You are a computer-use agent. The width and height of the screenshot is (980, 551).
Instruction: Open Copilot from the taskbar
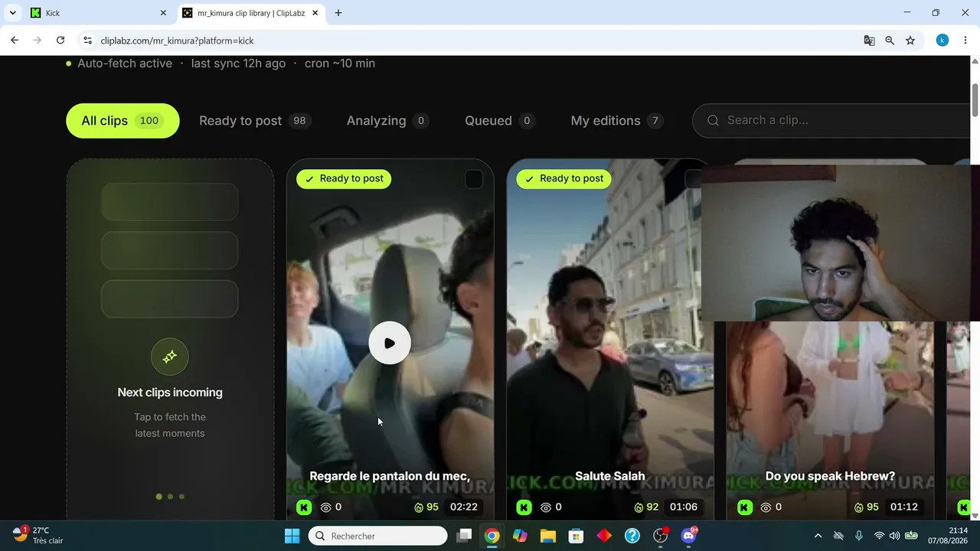(x=521, y=536)
